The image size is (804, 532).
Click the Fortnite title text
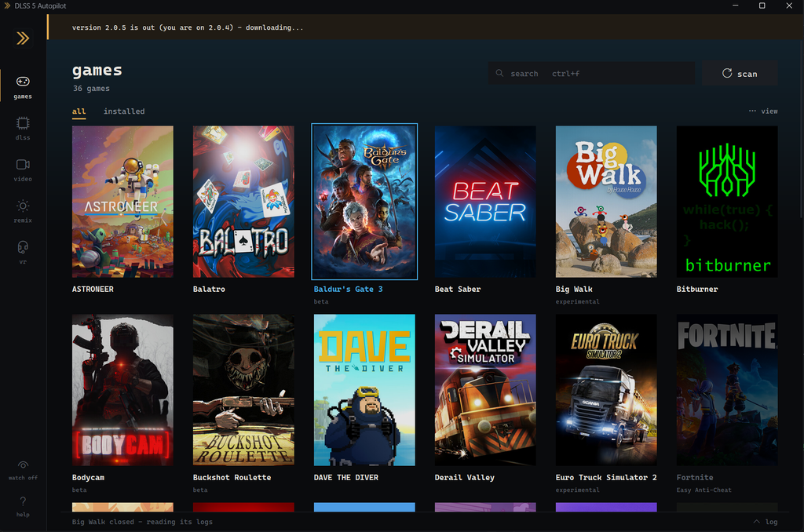tap(695, 477)
